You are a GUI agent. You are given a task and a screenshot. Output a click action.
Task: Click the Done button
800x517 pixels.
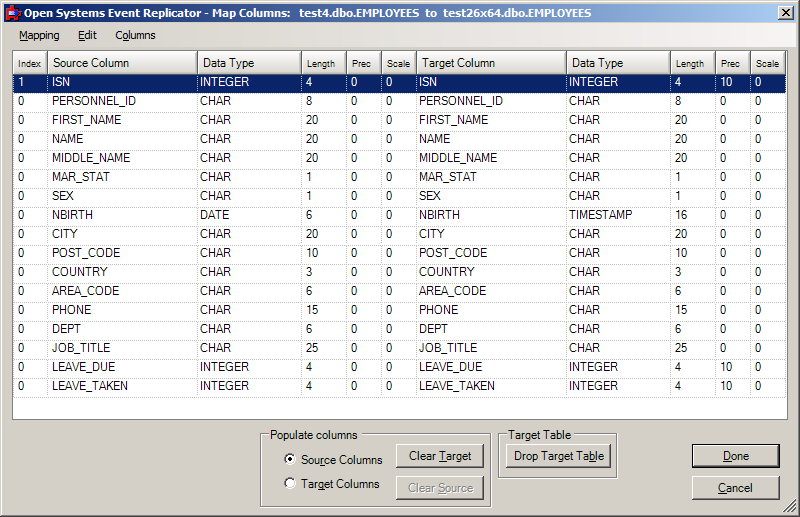coord(736,456)
